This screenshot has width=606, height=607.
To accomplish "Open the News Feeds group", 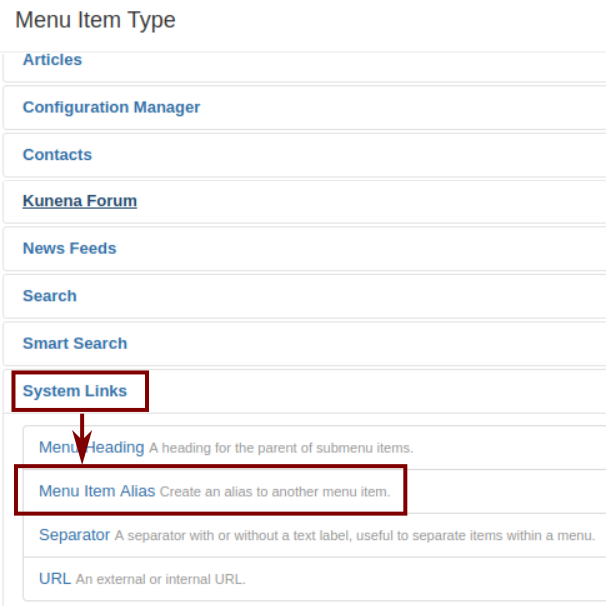I will pos(69,248).
